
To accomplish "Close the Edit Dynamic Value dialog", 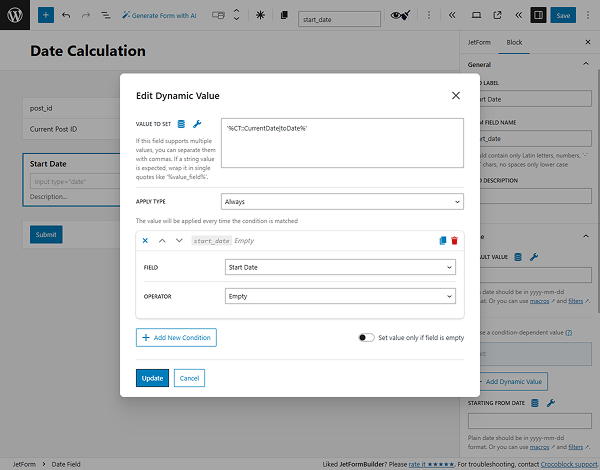I will (x=455, y=95).
